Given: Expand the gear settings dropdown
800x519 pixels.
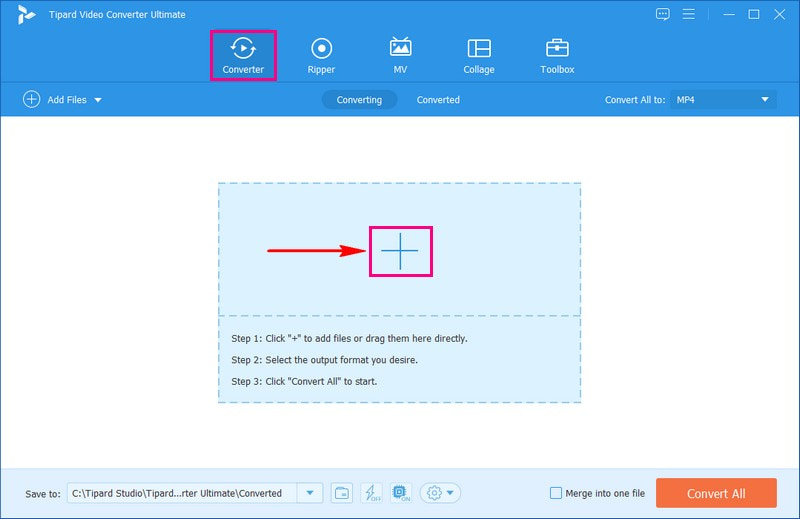Looking at the screenshot, I should [x=440, y=493].
